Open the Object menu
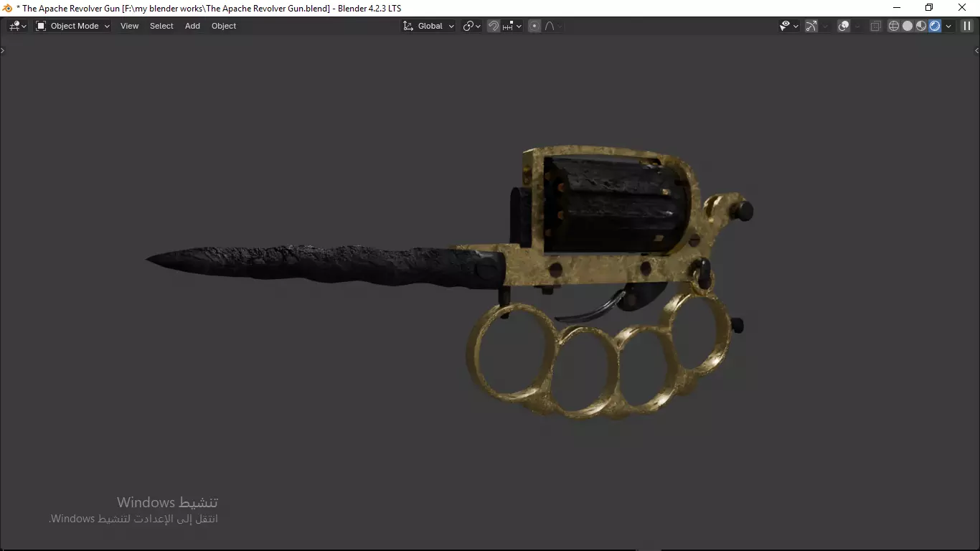The width and height of the screenshot is (980, 551). click(x=224, y=26)
